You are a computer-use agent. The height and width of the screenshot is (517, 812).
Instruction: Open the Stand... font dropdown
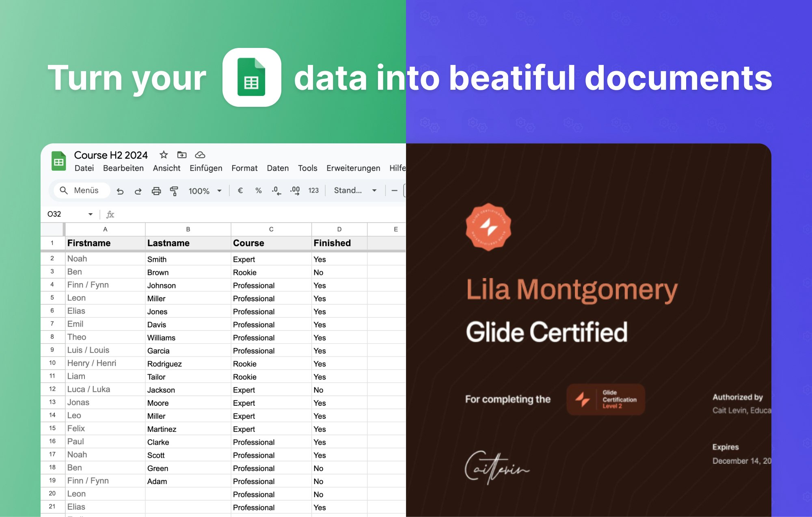(355, 190)
